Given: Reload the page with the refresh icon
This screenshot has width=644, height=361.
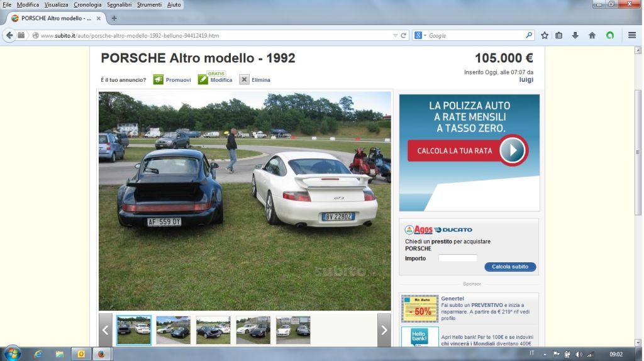Looking at the screenshot, I should [404, 35].
